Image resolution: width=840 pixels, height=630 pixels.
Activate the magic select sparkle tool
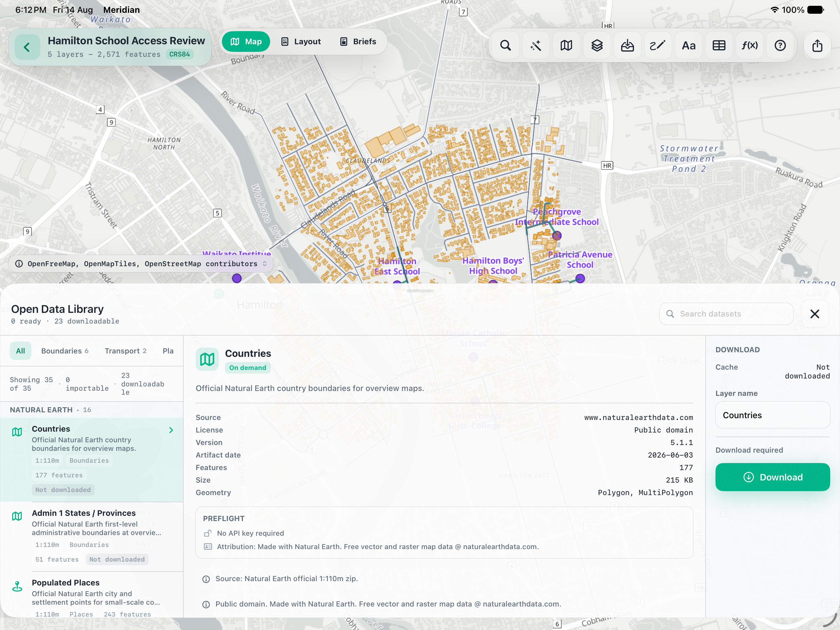(x=536, y=45)
